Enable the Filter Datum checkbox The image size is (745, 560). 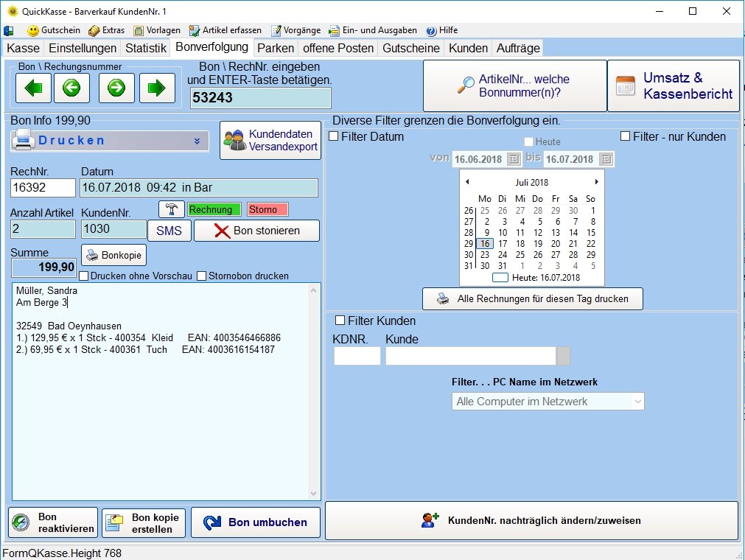(x=334, y=136)
